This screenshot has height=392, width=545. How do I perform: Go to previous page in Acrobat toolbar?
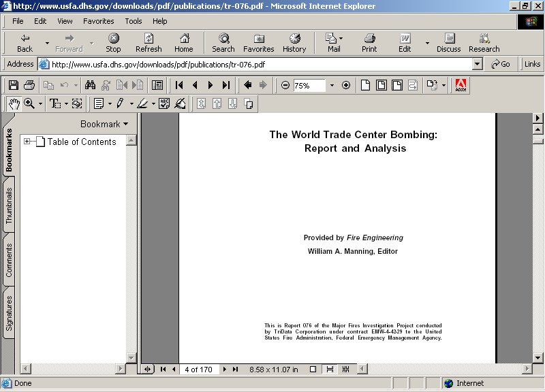pos(195,85)
